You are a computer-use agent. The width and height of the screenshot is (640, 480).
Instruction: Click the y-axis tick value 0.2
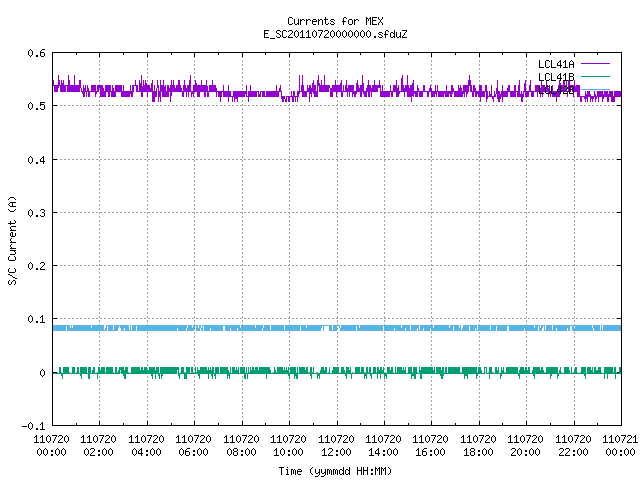tap(36, 266)
